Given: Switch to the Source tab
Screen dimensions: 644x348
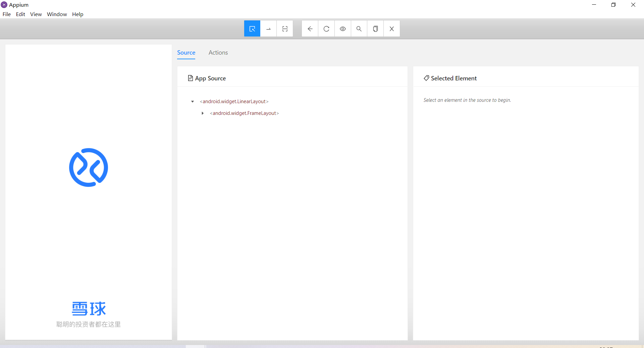Looking at the screenshot, I should click(x=186, y=53).
